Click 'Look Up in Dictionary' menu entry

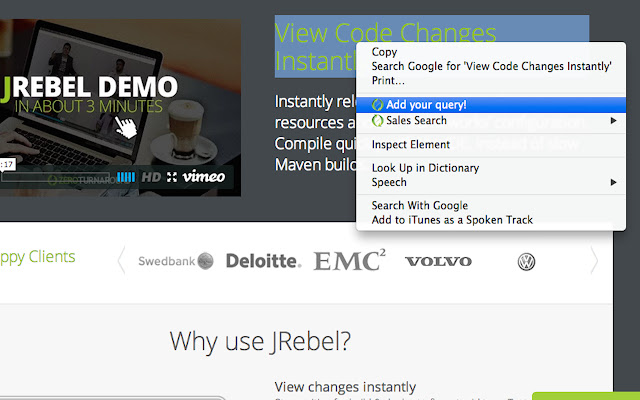(425, 168)
